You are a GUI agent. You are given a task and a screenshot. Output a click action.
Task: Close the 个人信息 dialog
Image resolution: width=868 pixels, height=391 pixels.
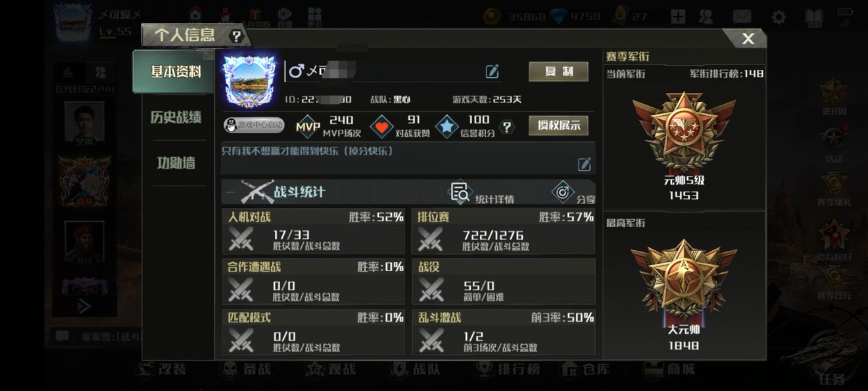pos(748,39)
